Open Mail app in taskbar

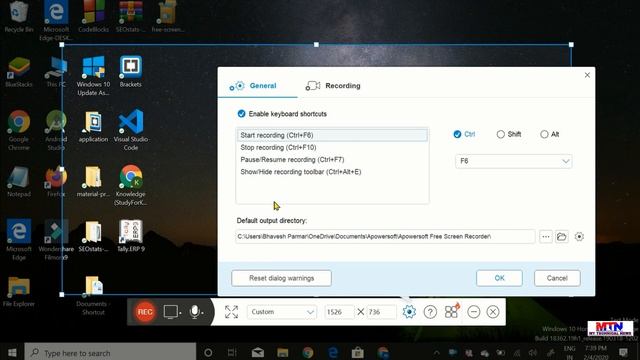258,352
